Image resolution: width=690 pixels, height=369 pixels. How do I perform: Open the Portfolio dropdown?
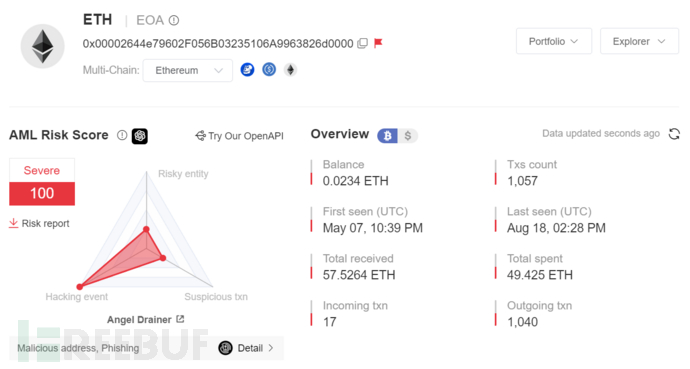pos(554,41)
